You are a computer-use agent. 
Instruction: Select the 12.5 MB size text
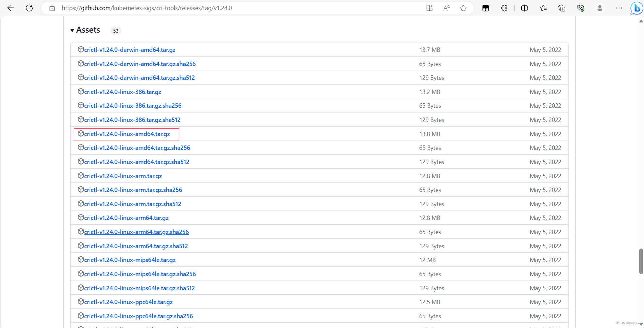(x=430, y=302)
